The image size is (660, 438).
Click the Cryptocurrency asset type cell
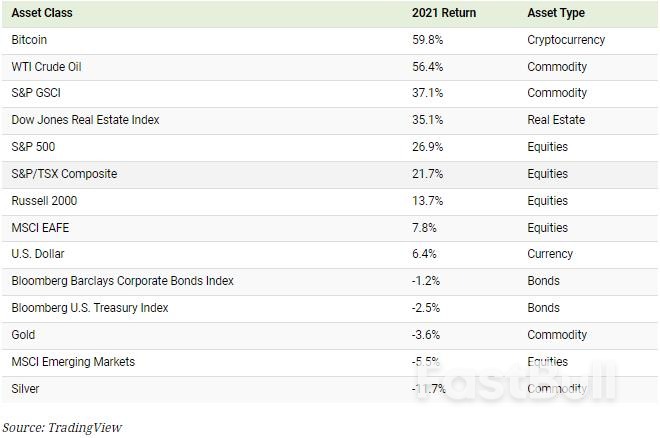click(566, 40)
